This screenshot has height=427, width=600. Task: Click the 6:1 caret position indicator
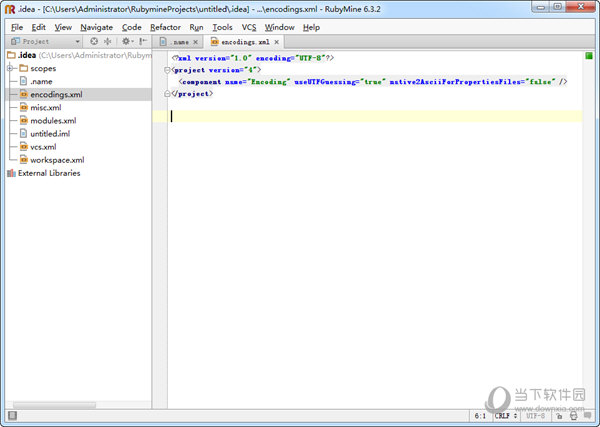point(480,416)
